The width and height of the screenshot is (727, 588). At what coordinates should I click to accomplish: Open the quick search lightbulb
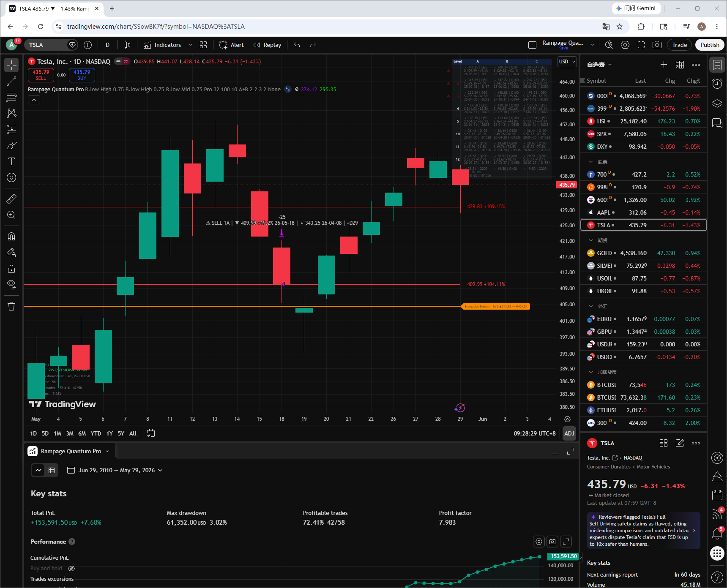click(x=609, y=45)
